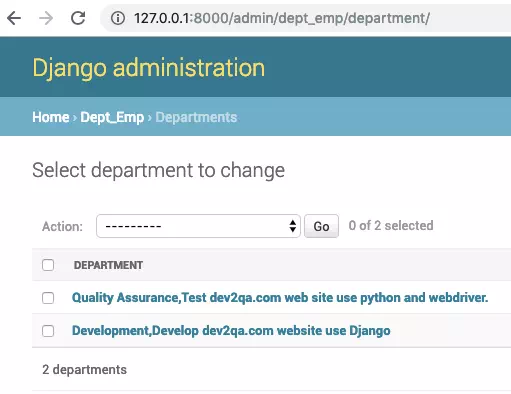The width and height of the screenshot is (511, 394).
Task: Click the 0 of 2 selected counter
Action: point(391,226)
